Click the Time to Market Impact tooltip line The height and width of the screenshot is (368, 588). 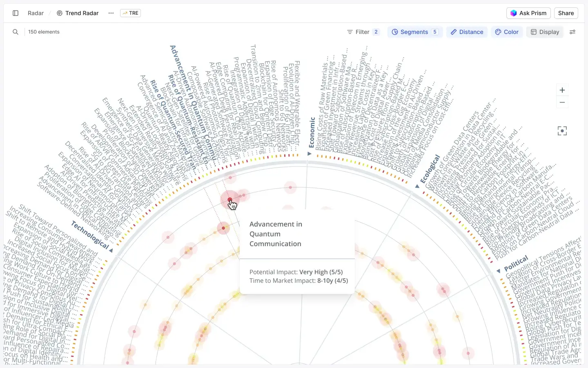click(298, 280)
